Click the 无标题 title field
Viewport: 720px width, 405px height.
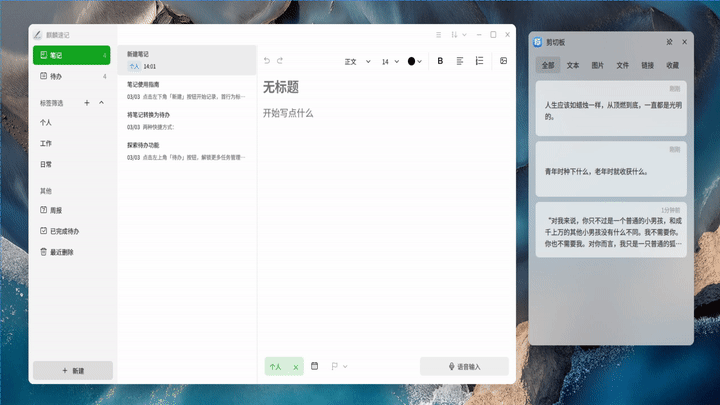pos(281,87)
